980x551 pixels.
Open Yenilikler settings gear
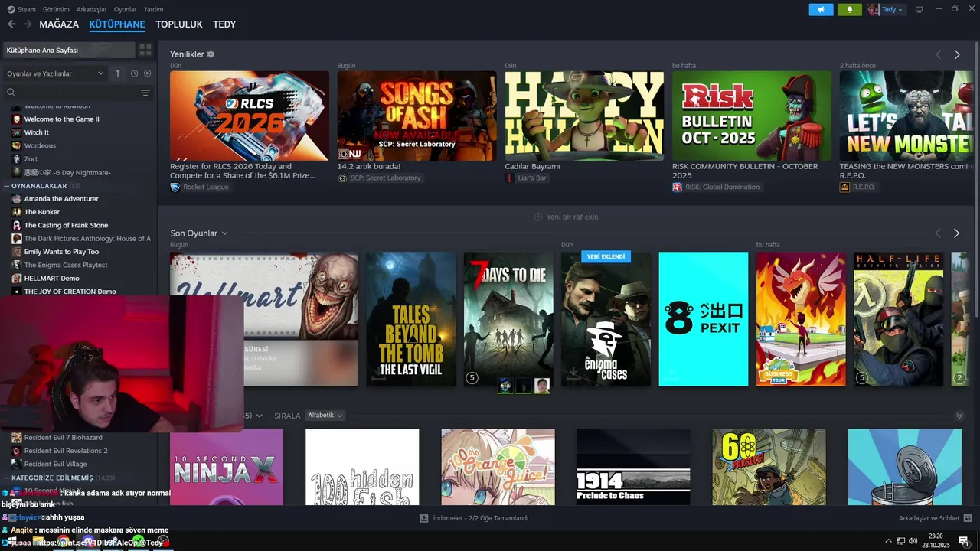(211, 54)
